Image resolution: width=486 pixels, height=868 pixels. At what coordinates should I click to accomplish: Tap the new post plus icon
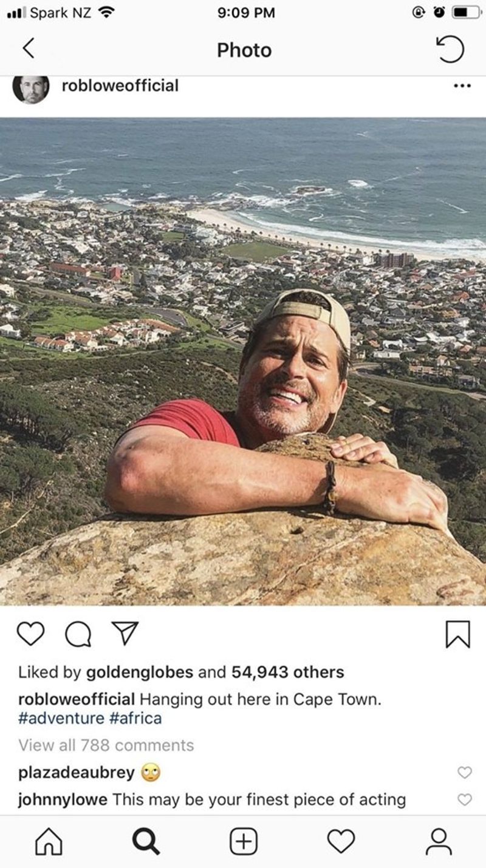point(243,842)
